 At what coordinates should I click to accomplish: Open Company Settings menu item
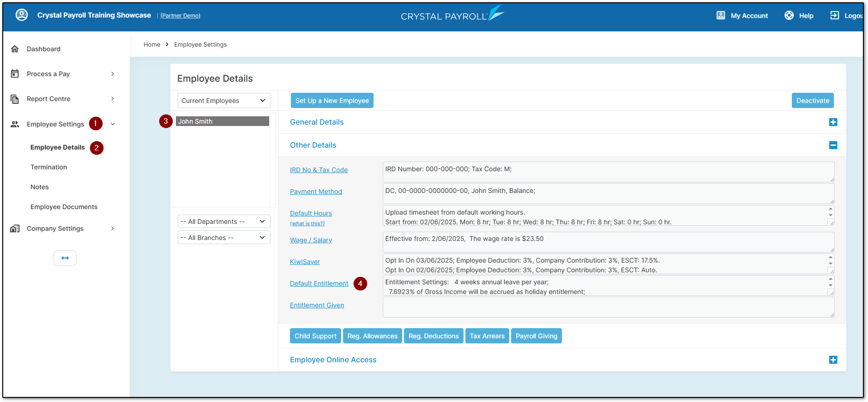tap(55, 228)
